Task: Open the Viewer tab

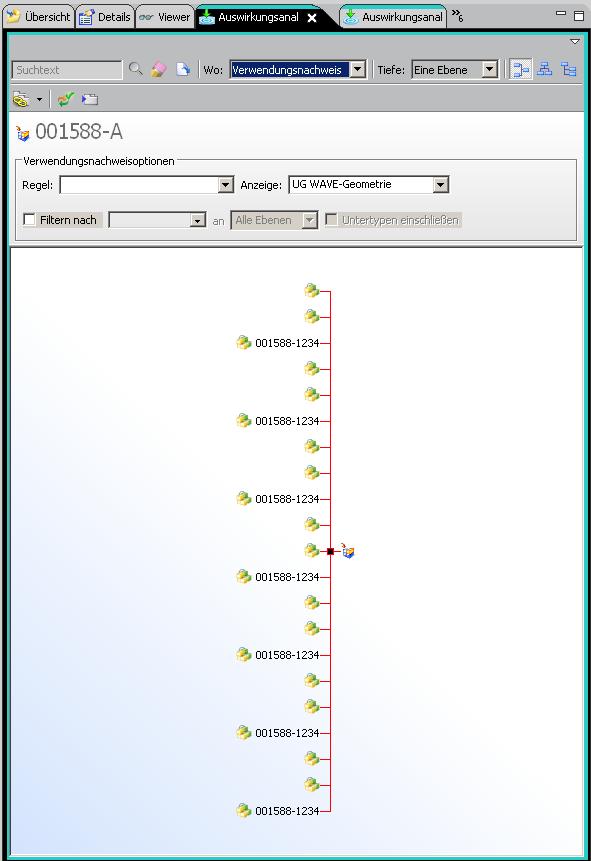Action: pyautogui.click(x=165, y=17)
